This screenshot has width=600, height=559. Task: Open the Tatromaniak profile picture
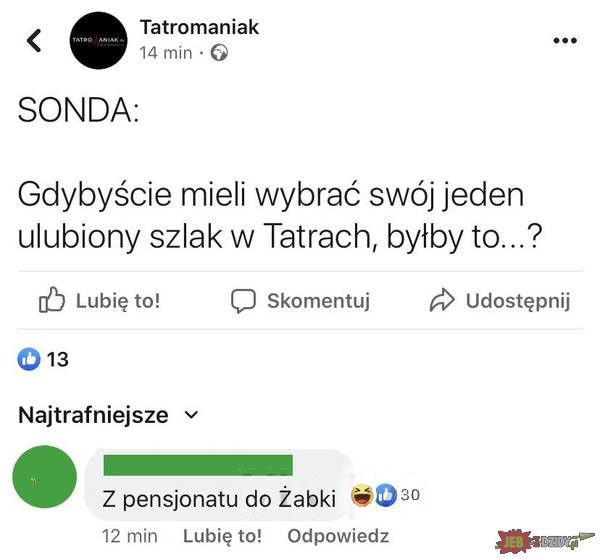click(99, 40)
